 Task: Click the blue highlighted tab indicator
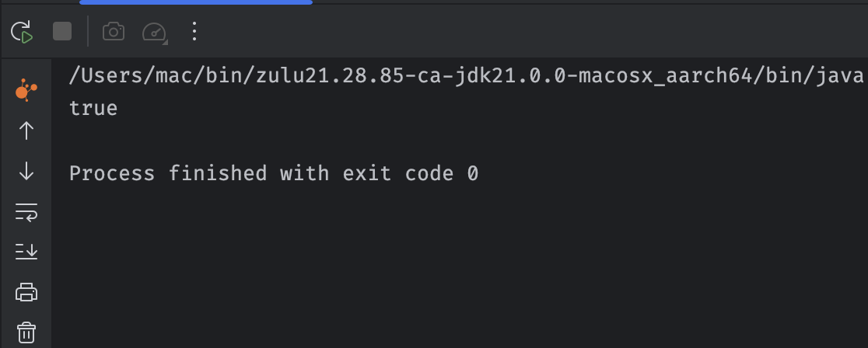[196, 2]
